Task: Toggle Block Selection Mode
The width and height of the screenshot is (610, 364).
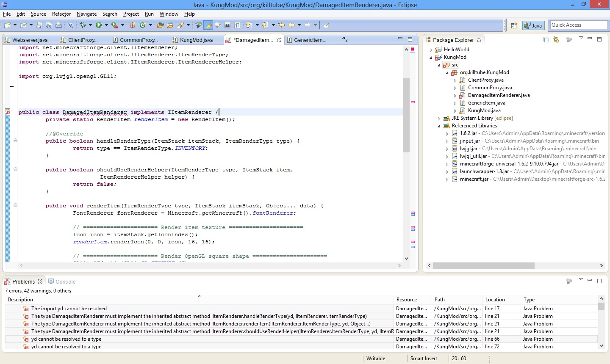Action: pyautogui.click(x=227, y=25)
